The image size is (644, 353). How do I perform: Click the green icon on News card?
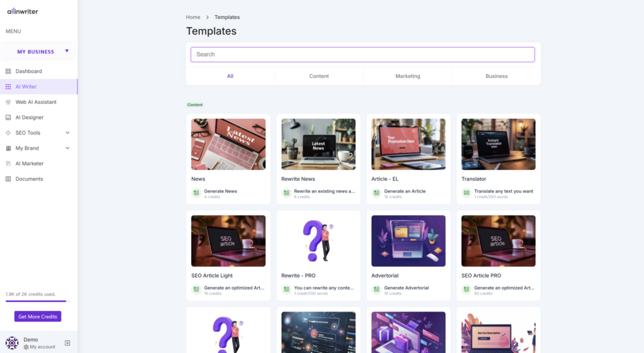tap(196, 193)
